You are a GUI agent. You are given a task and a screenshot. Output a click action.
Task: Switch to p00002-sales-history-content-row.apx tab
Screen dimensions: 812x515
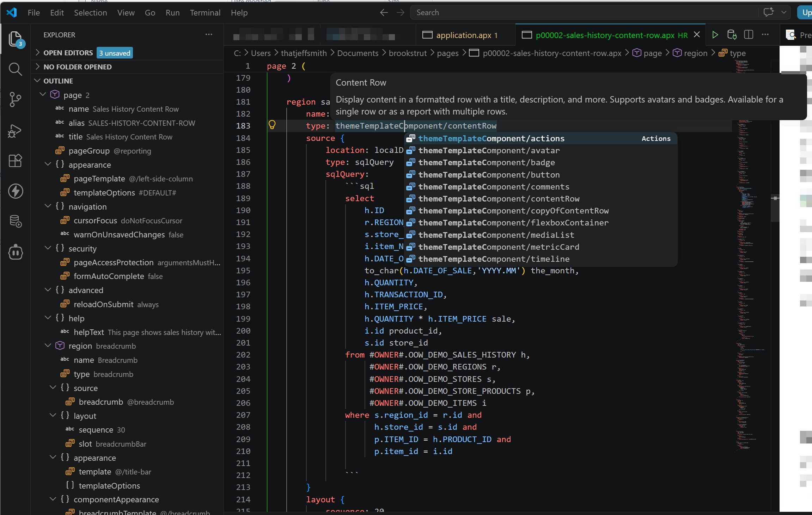pos(610,35)
